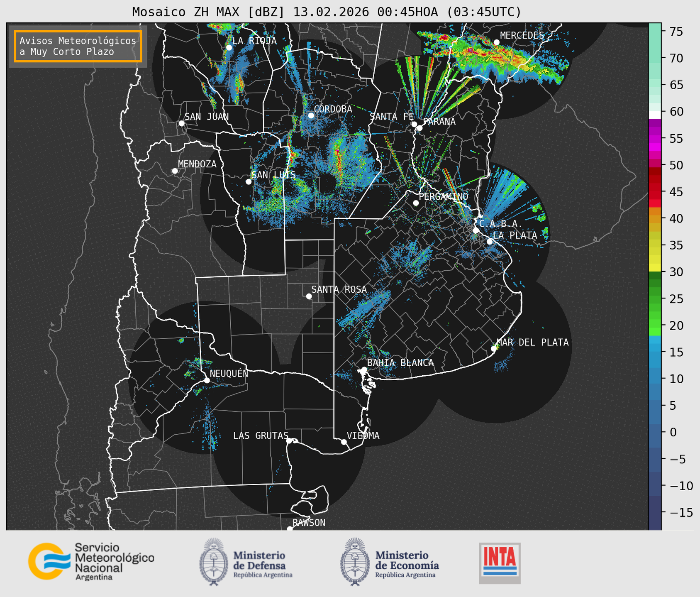Click the 'VIEDMA' map label
Screen dimensions: 700x597
pos(363,436)
